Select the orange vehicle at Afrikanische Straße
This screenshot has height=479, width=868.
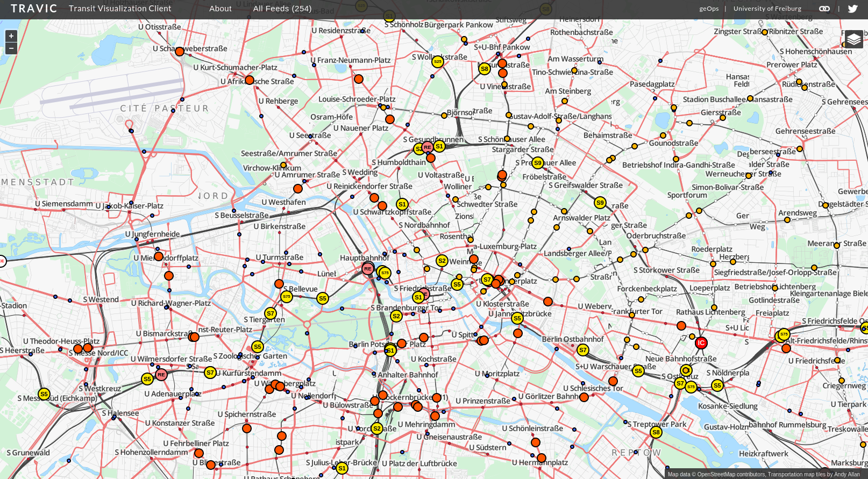tap(250, 80)
